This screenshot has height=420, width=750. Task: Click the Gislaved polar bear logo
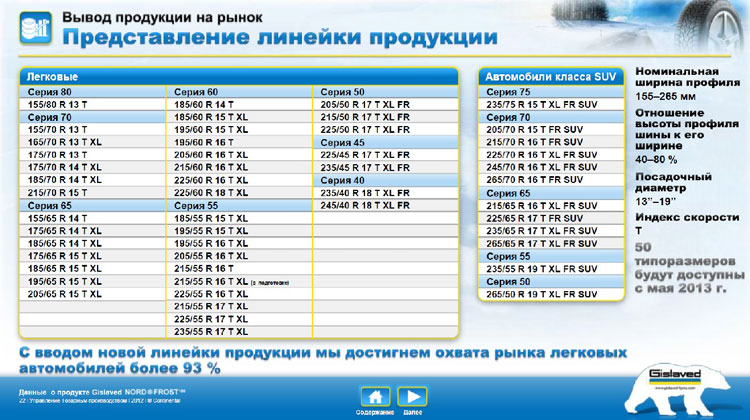676,388
